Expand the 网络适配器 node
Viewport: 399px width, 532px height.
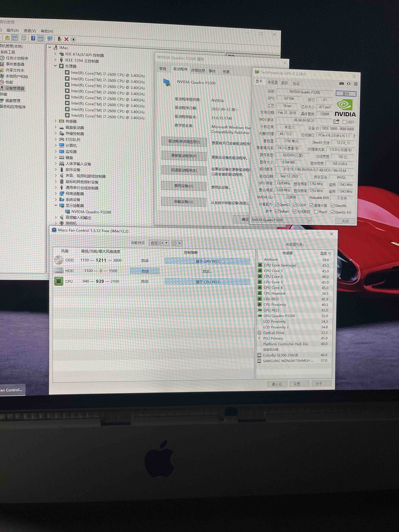coord(56,193)
